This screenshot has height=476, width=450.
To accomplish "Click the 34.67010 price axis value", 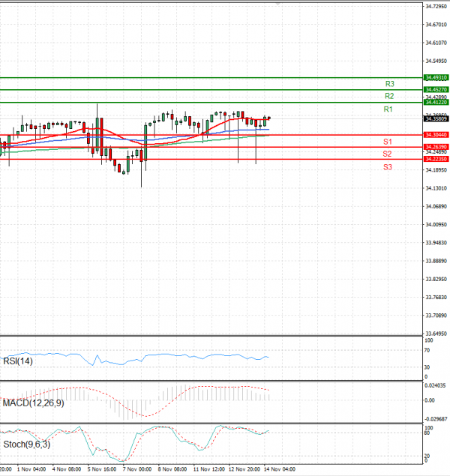I will [436, 25].
